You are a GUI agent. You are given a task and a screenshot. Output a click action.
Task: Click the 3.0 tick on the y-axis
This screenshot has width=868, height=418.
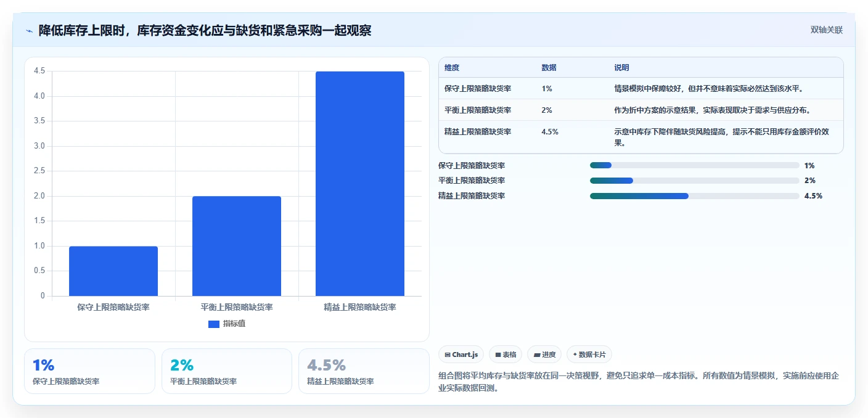39,146
